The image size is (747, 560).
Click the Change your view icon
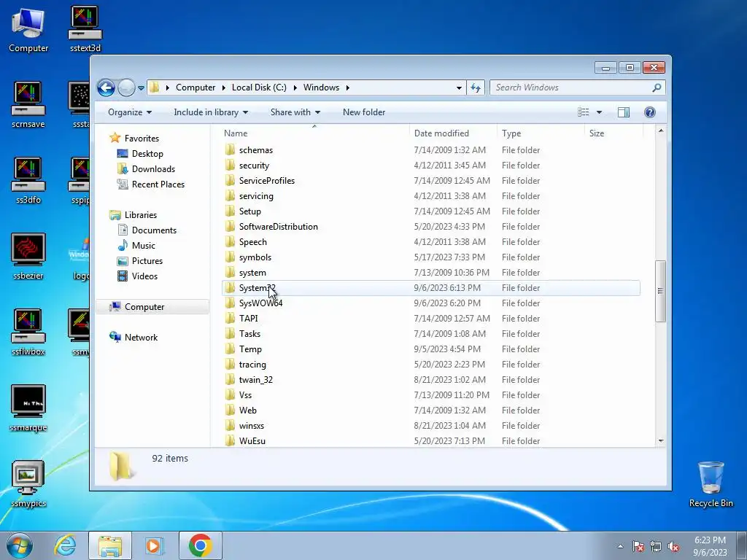pyautogui.click(x=583, y=112)
